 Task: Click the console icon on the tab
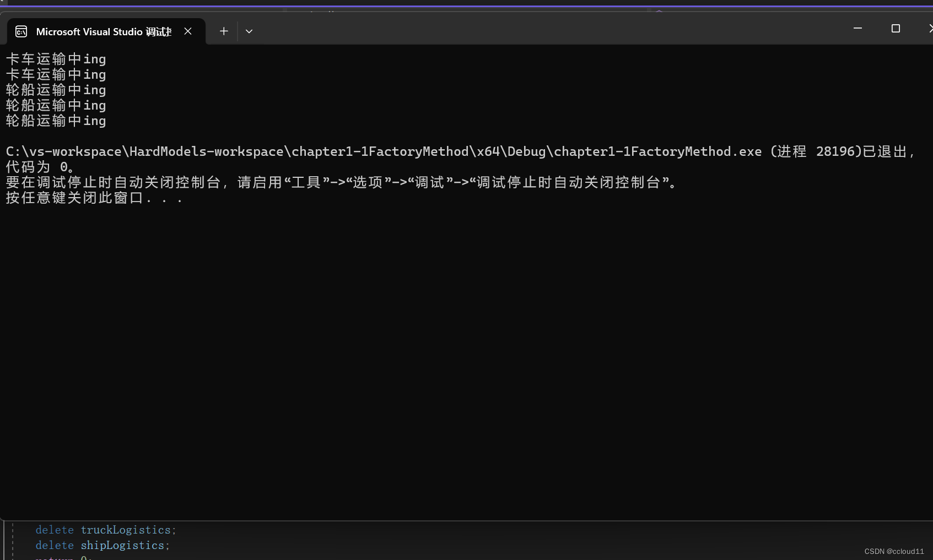21,31
